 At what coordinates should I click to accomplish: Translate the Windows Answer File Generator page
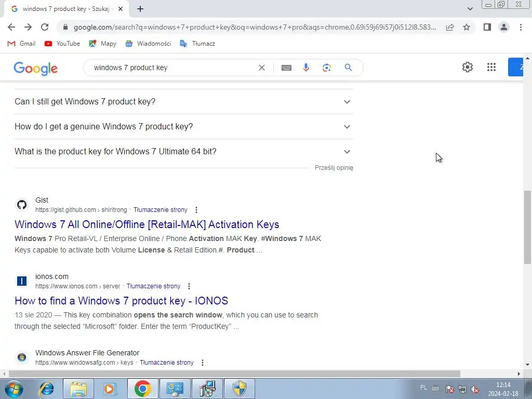(x=167, y=362)
